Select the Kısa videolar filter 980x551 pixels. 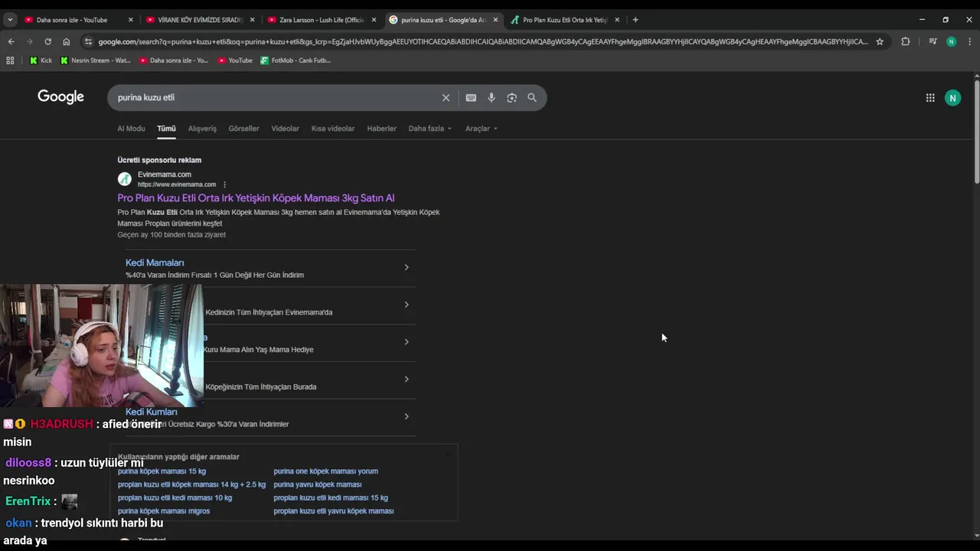[x=333, y=129]
